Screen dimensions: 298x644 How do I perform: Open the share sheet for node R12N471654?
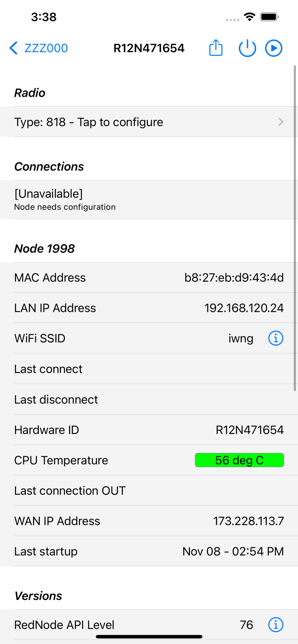[x=215, y=48]
